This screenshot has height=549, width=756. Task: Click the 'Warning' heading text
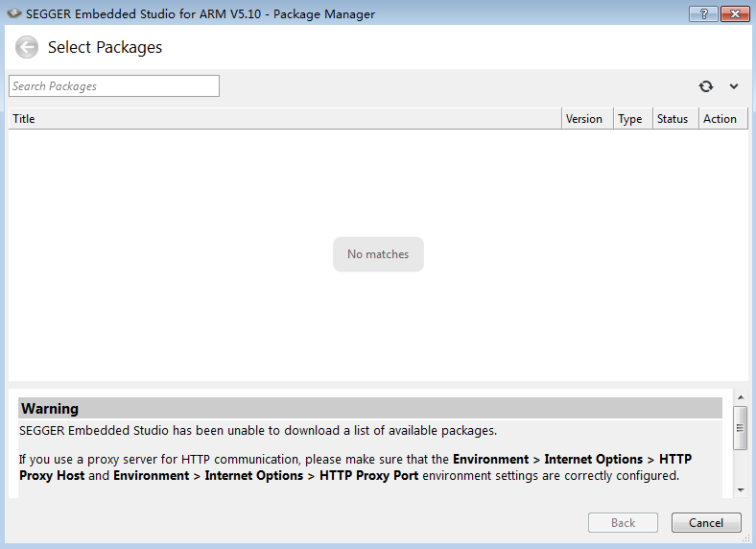[50, 409]
